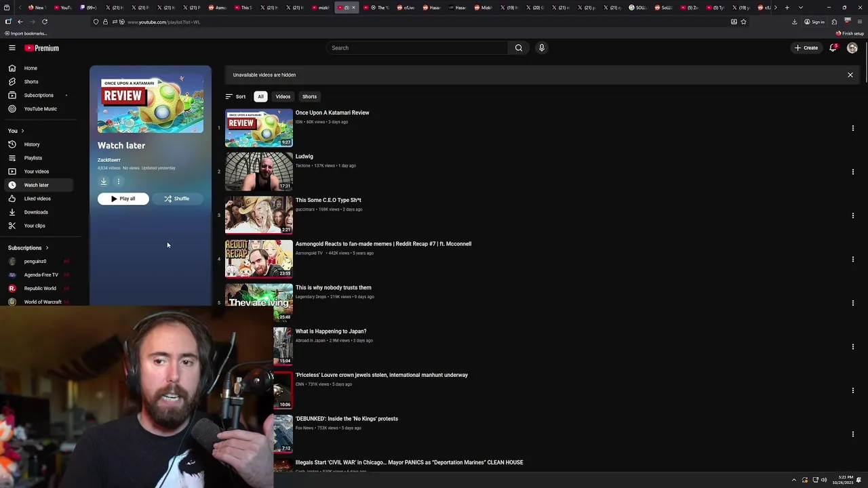Image resolution: width=868 pixels, height=488 pixels.
Task: Open the notifications bell
Action: 833,48
